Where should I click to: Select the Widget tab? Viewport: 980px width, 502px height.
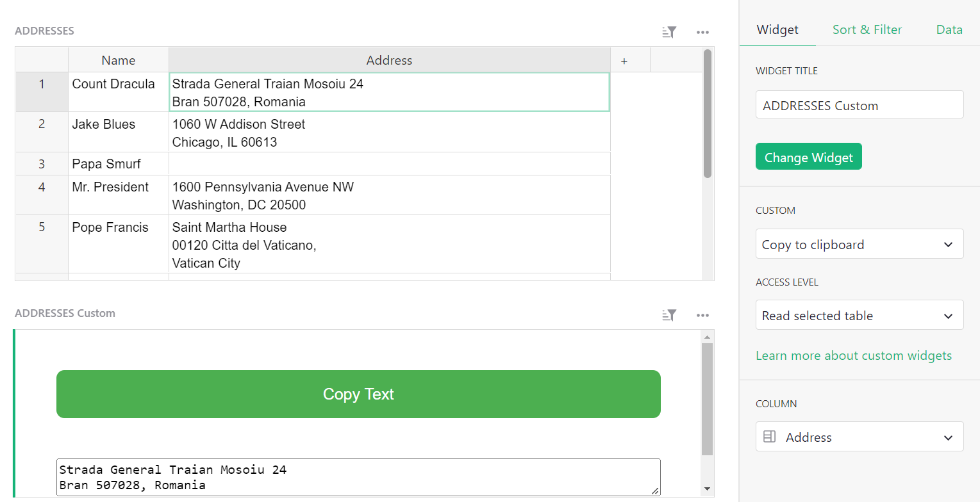777,29
